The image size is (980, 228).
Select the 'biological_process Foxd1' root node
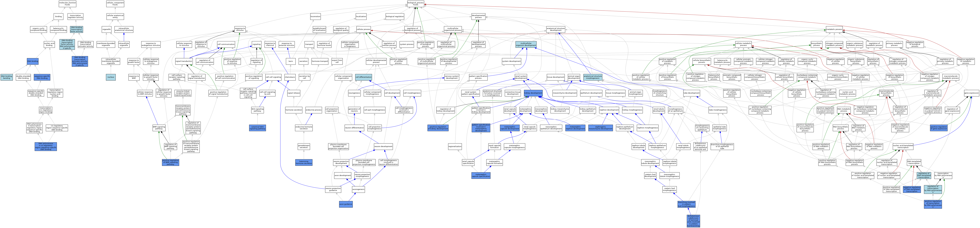tap(415, 4)
